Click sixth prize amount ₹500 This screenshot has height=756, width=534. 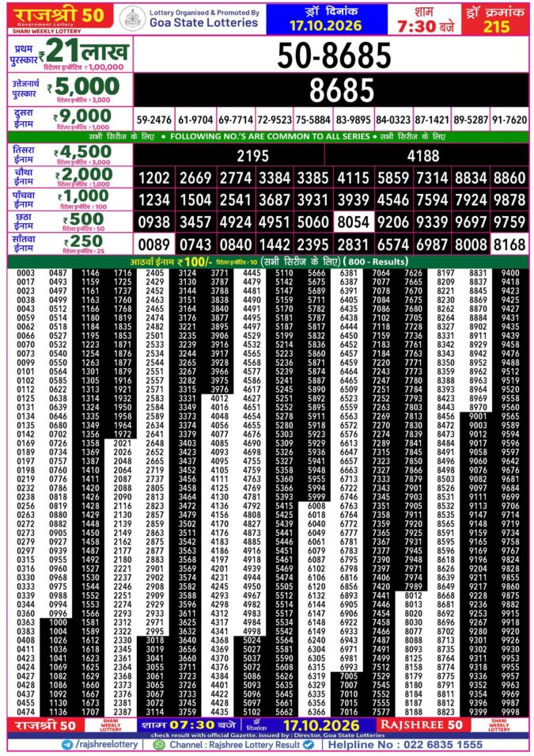pyautogui.click(x=83, y=219)
